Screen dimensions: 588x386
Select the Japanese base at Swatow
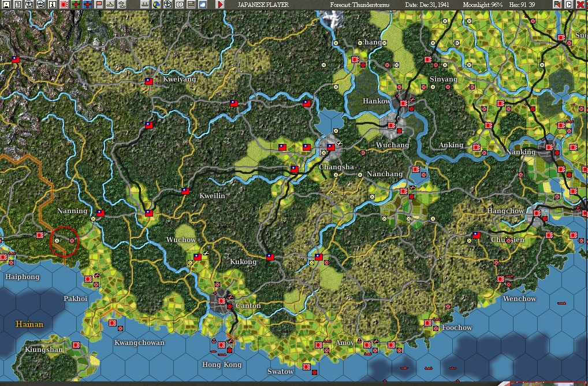pos(306,366)
